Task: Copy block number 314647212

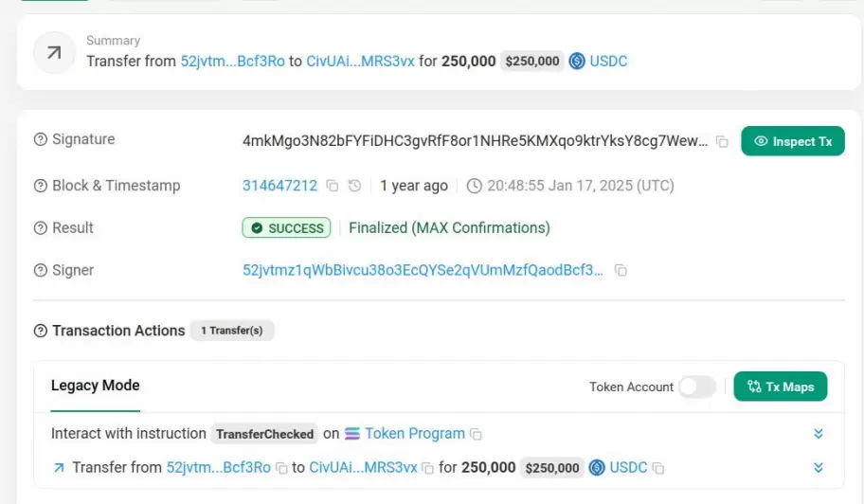Action: pyautogui.click(x=332, y=186)
